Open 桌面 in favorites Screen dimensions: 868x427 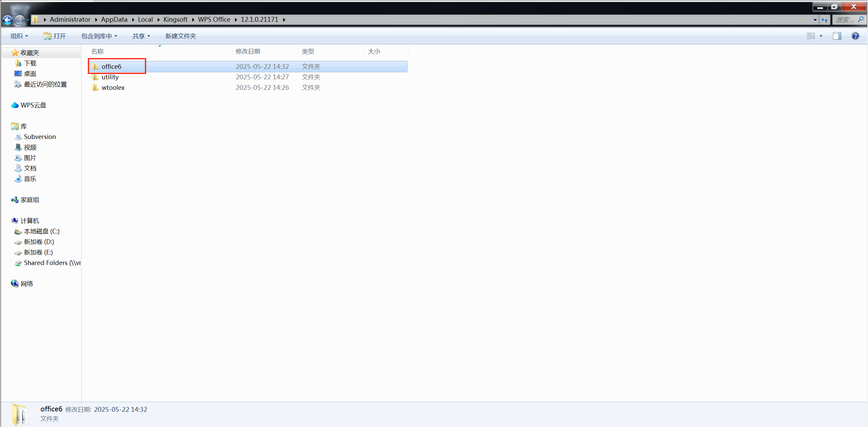[30, 74]
